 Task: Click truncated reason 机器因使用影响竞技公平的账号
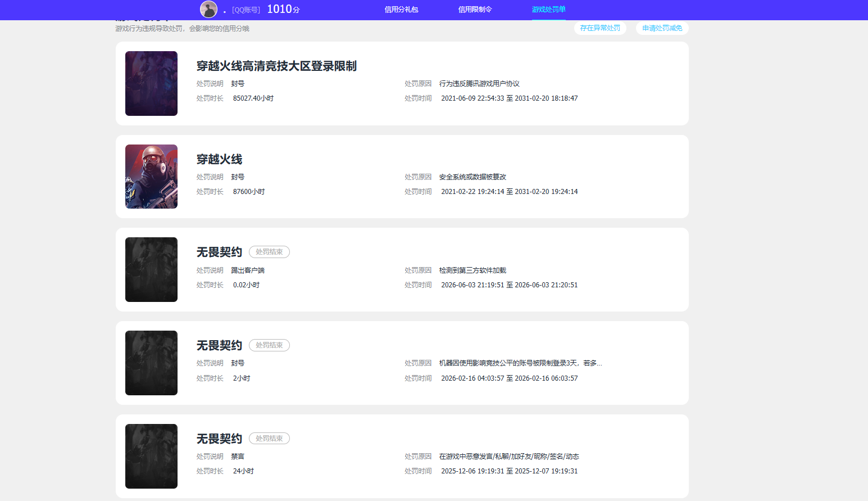tap(520, 363)
